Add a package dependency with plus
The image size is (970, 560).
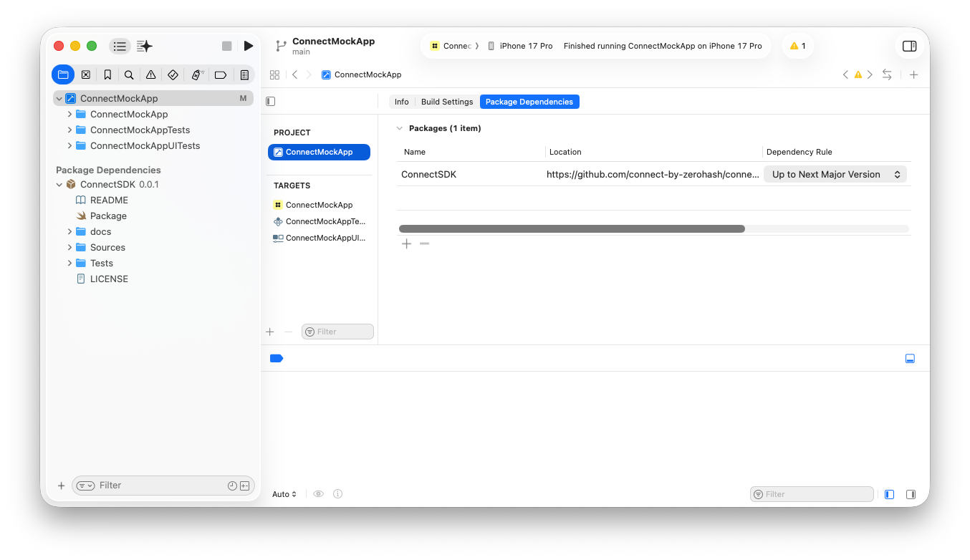pyautogui.click(x=406, y=244)
